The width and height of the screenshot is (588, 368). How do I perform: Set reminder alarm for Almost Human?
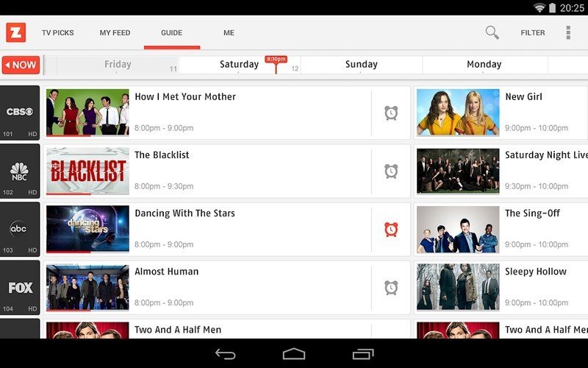pyautogui.click(x=391, y=288)
